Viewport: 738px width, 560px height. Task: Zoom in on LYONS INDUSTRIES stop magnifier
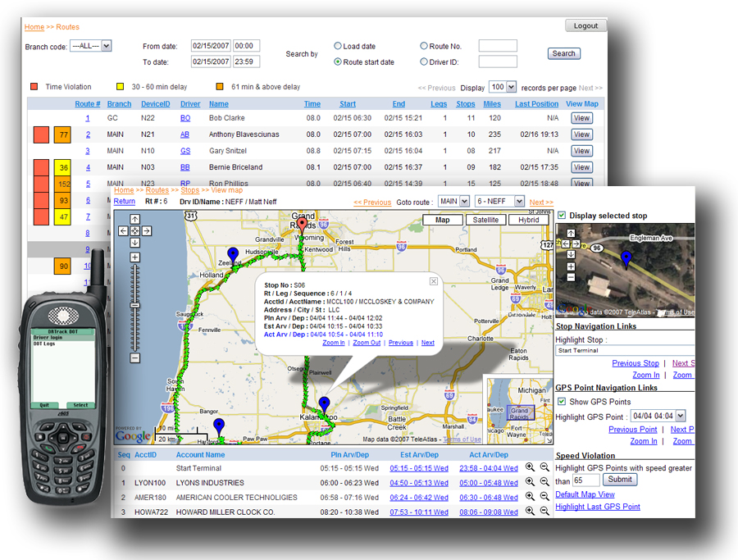(x=530, y=482)
